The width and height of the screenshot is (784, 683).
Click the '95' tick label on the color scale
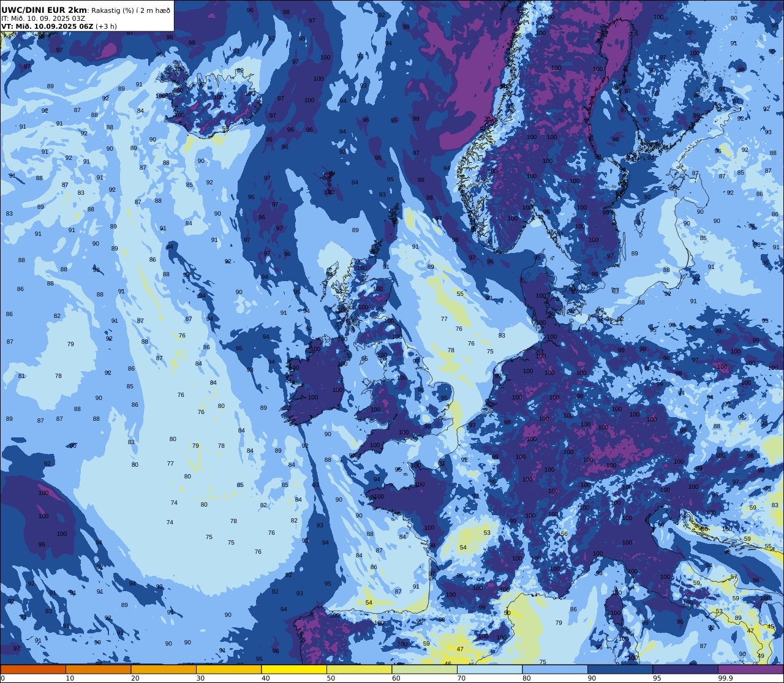657,678
